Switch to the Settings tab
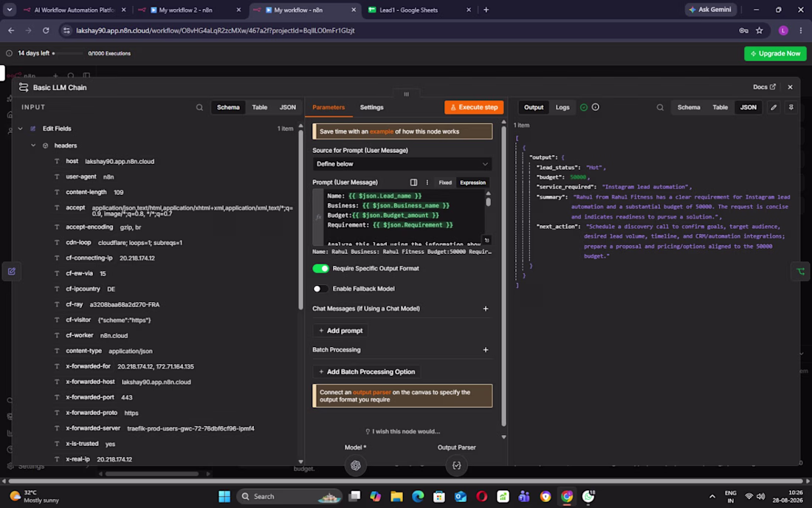Viewport: 812px width, 508px height. coord(371,107)
